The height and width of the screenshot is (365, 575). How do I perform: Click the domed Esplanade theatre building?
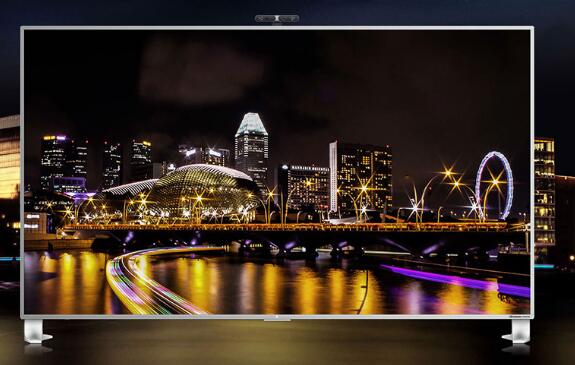coord(202,193)
